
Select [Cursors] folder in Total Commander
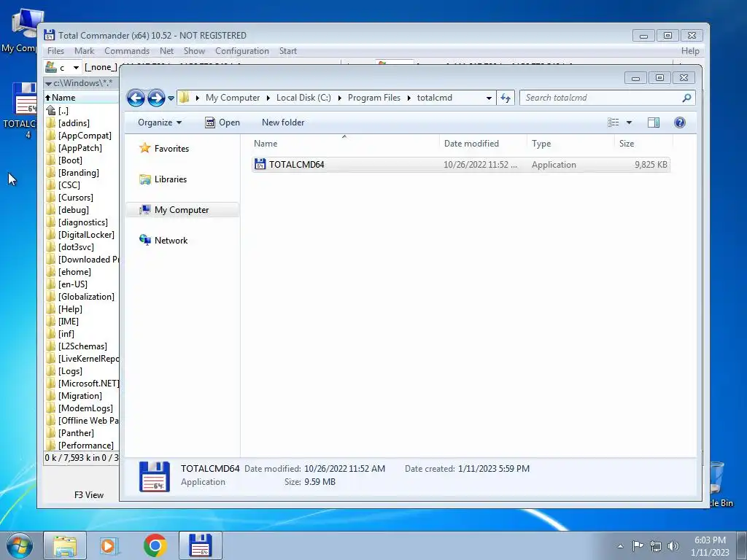[76, 198]
